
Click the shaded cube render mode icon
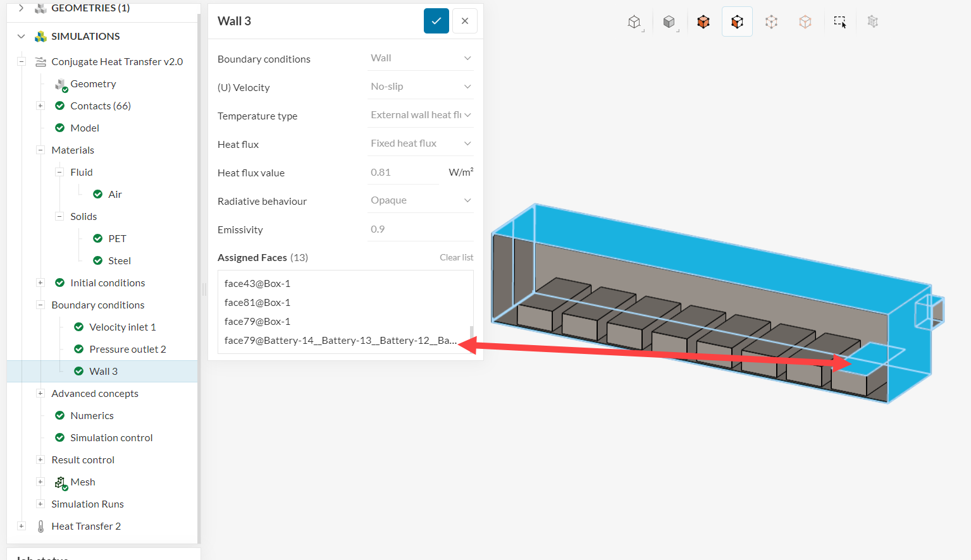(669, 21)
